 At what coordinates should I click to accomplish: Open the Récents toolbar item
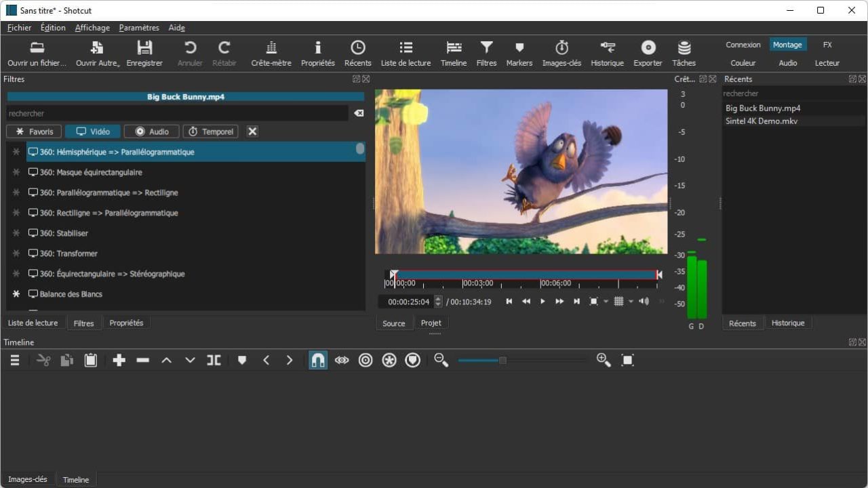coord(357,54)
